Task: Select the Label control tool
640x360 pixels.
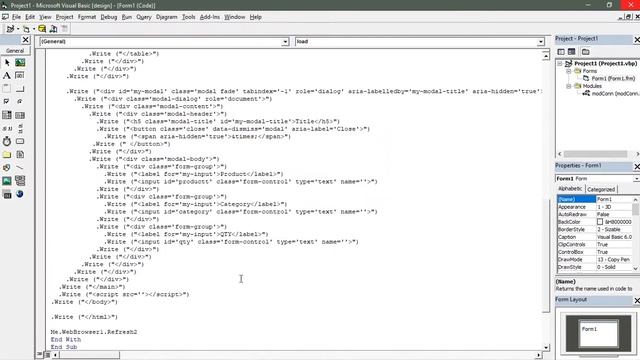Action: (7, 76)
